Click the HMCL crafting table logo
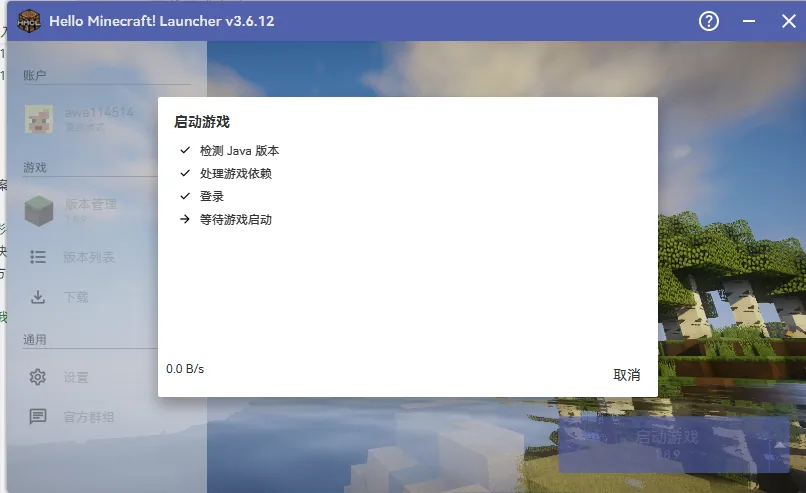 click(x=29, y=21)
